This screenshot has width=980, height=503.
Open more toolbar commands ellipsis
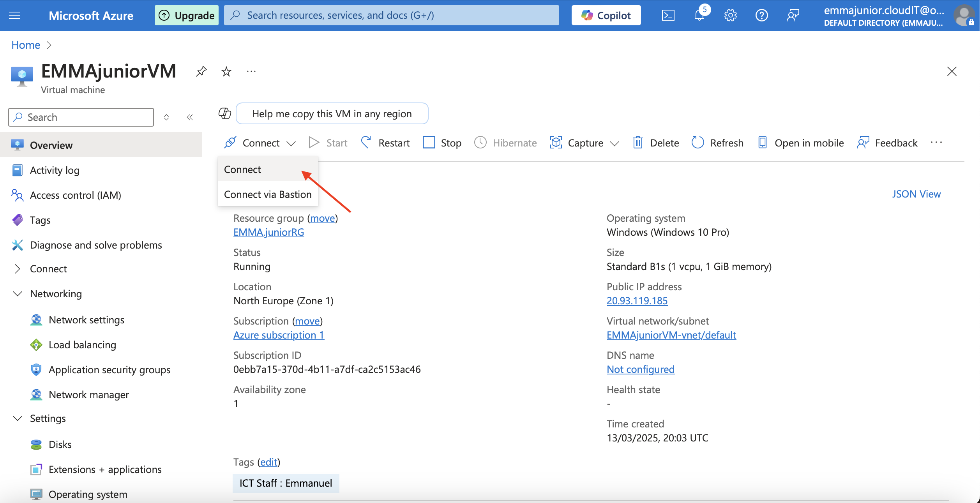(936, 143)
